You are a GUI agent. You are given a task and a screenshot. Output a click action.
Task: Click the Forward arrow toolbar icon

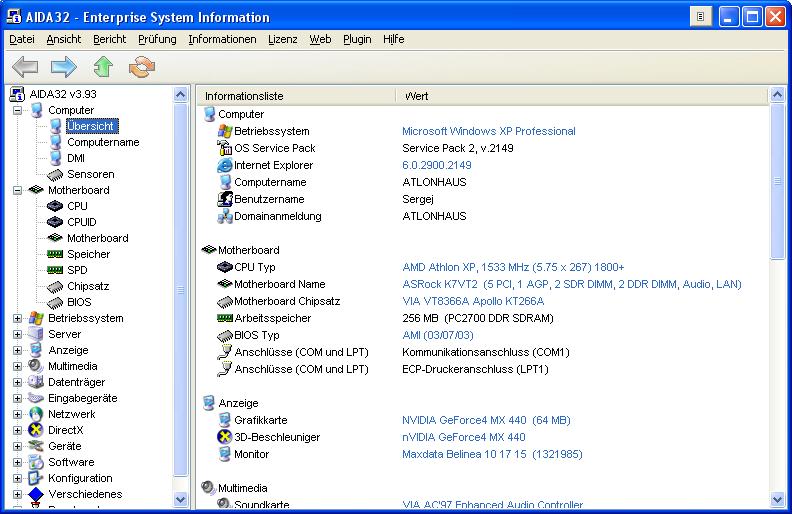64,66
